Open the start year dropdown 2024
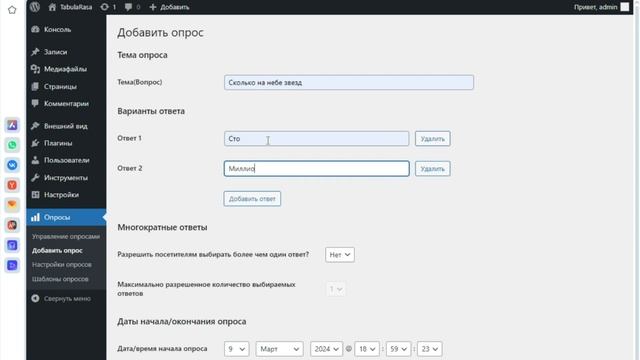Viewport: 640px width, 360px height. click(x=326, y=349)
